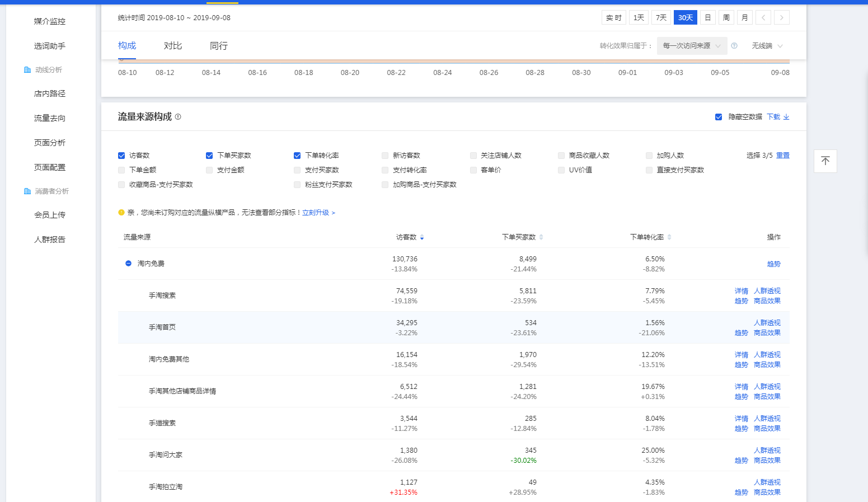Open the 无线端 device dropdown
The image size is (868, 502).
pos(767,46)
